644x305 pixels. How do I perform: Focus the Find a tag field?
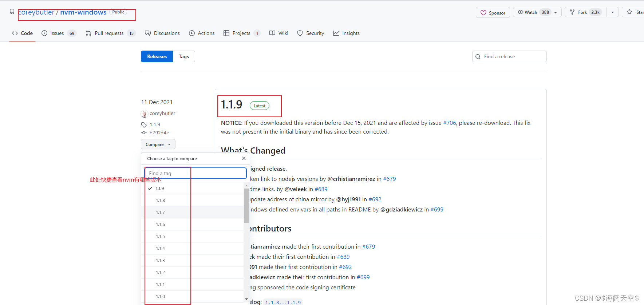(x=195, y=173)
